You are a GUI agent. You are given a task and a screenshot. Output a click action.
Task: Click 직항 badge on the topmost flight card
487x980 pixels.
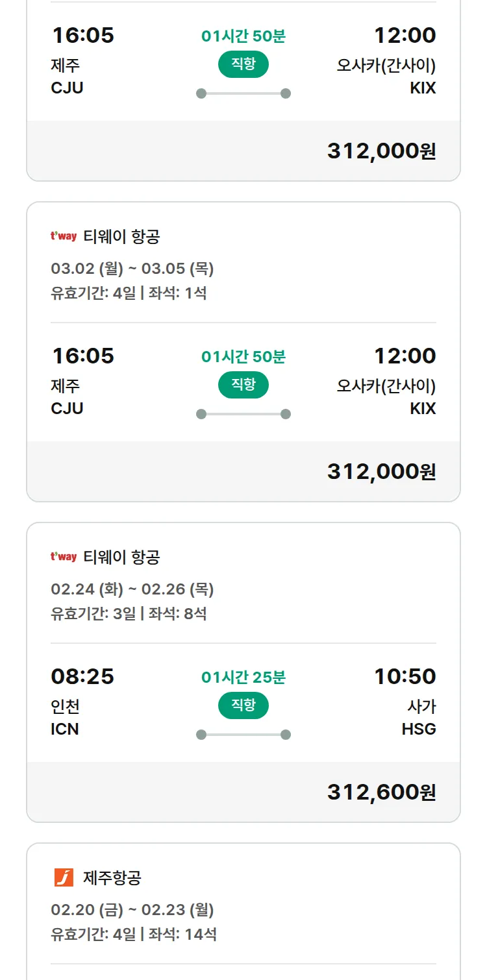(x=243, y=64)
